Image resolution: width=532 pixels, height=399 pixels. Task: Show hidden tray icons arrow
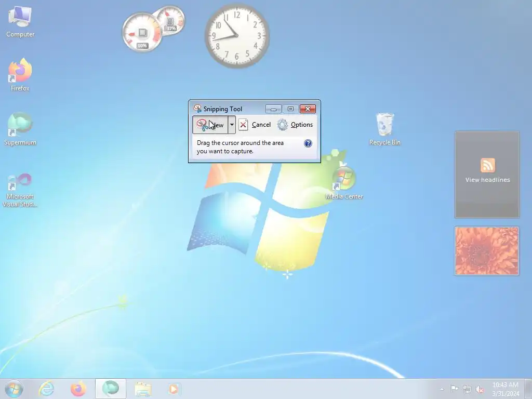click(x=442, y=389)
